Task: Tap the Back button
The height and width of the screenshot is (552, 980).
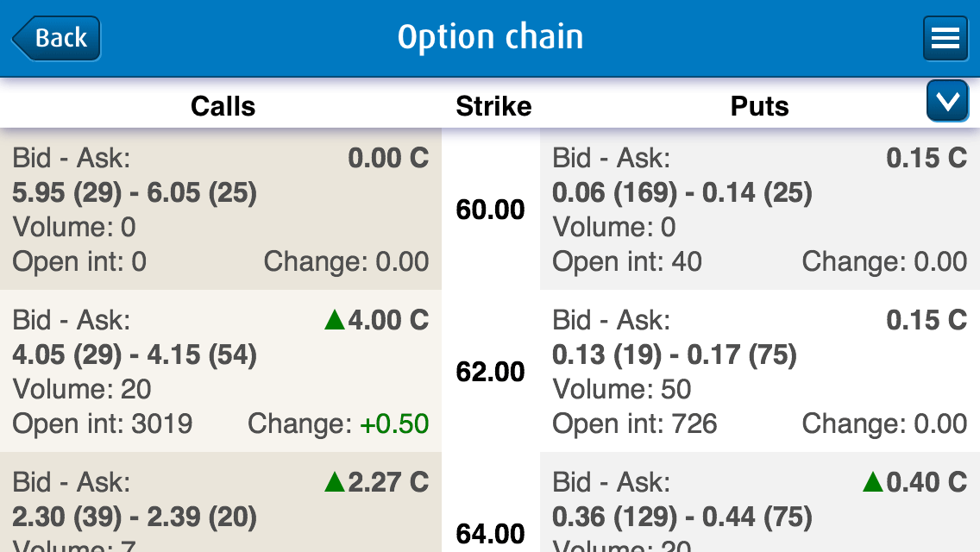Action: pos(57,39)
